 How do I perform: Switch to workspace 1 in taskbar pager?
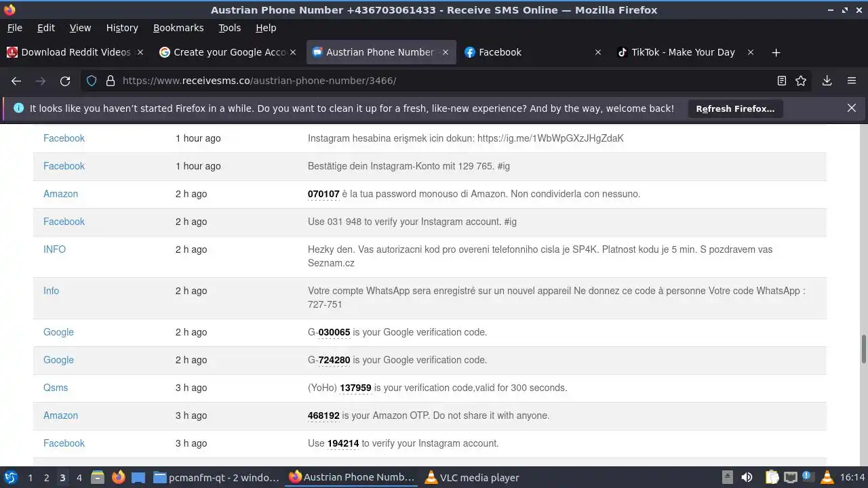click(30, 477)
